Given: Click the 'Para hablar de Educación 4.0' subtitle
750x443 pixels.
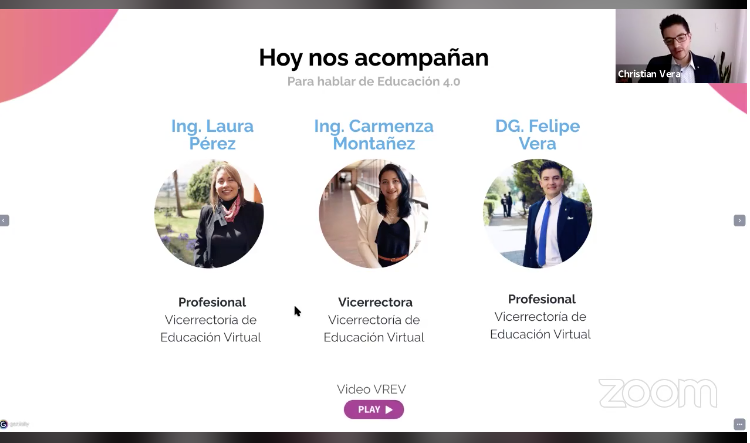Looking at the screenshot, I should 374,82.
